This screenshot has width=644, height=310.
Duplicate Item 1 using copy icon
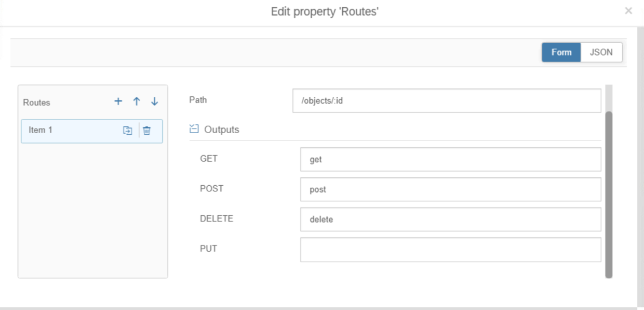[x=127, y=131]
